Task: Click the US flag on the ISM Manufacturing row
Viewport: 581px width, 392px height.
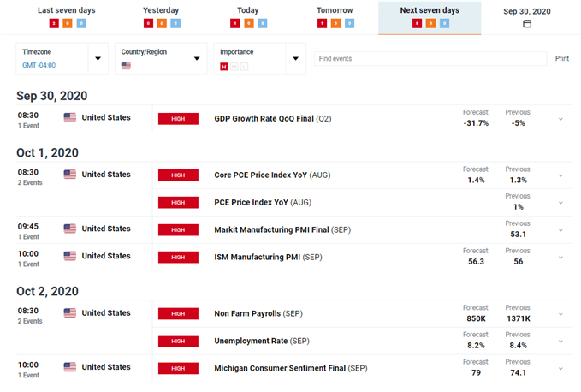Action: coord(70,256)
